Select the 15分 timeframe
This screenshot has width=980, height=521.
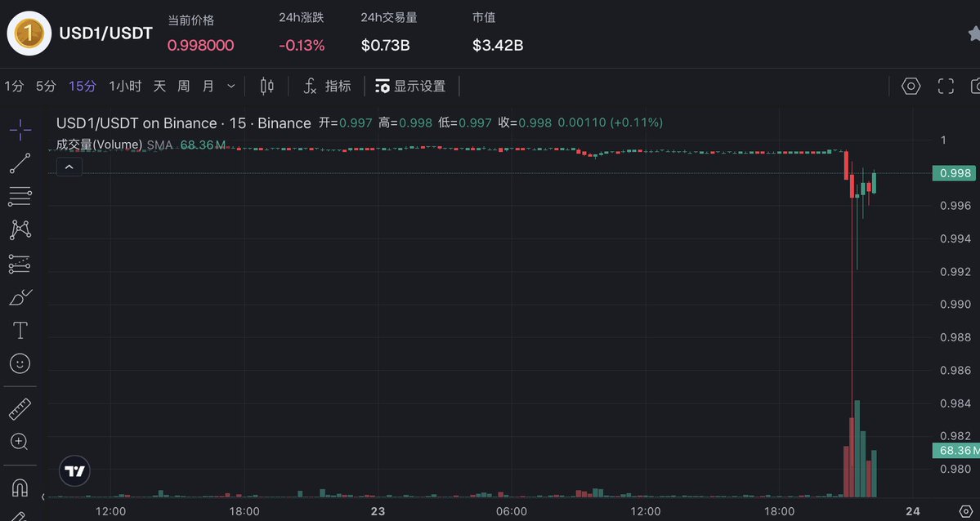(x=83, y=87)
